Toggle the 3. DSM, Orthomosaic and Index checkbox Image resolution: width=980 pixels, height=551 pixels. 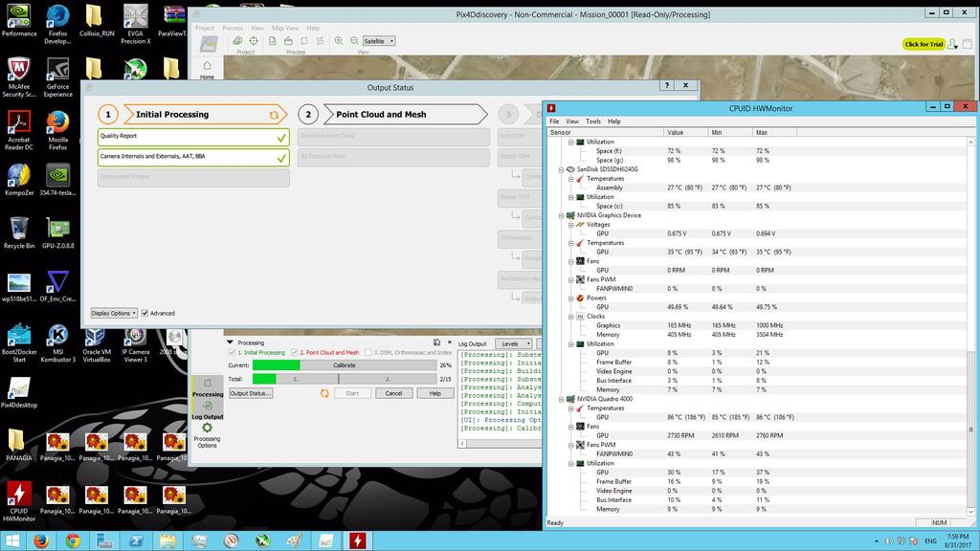click(368, 352)
